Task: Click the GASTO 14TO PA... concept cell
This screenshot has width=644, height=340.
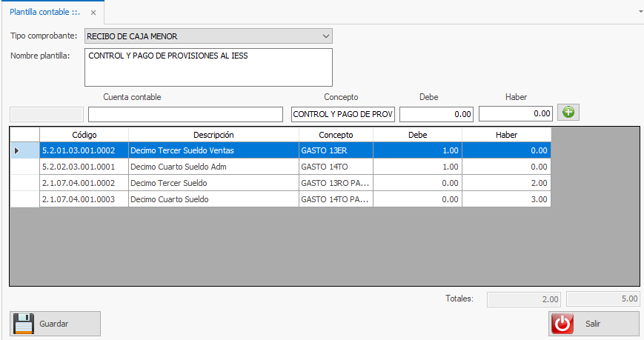Action: 335,199
